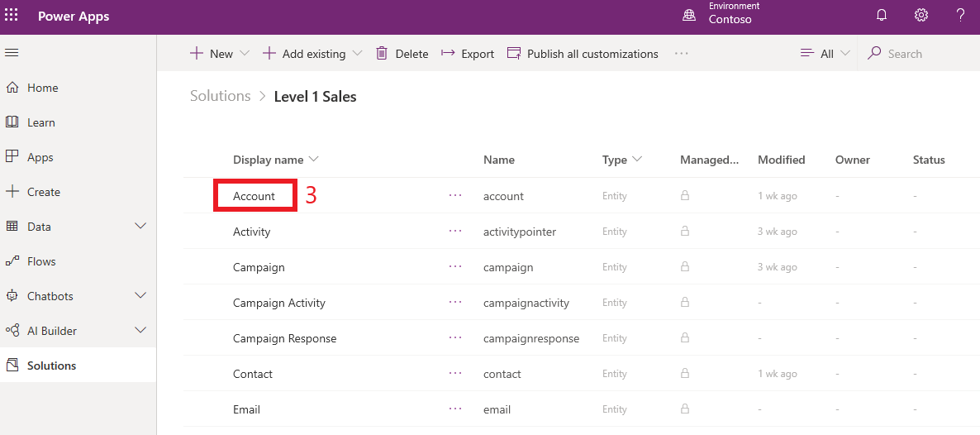Click the AI Builder icon

[x=12, y=331]
